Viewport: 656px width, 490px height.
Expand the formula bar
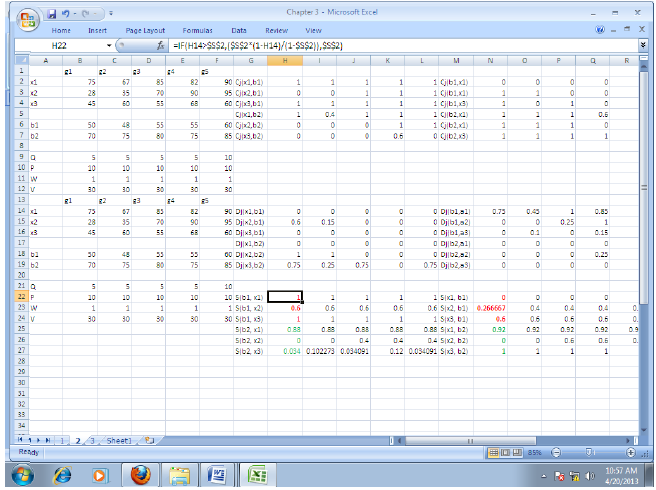pos(641,47)
